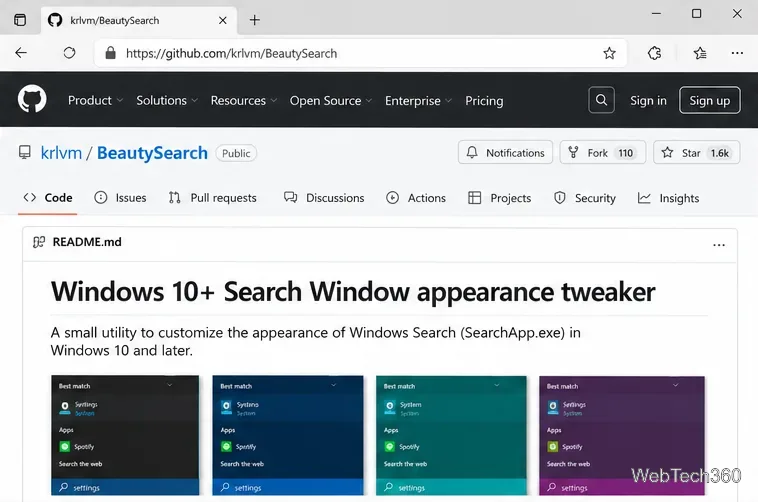Open the purple theme search screenshot
Screen dimensions: 758x502
click(622, 435)
